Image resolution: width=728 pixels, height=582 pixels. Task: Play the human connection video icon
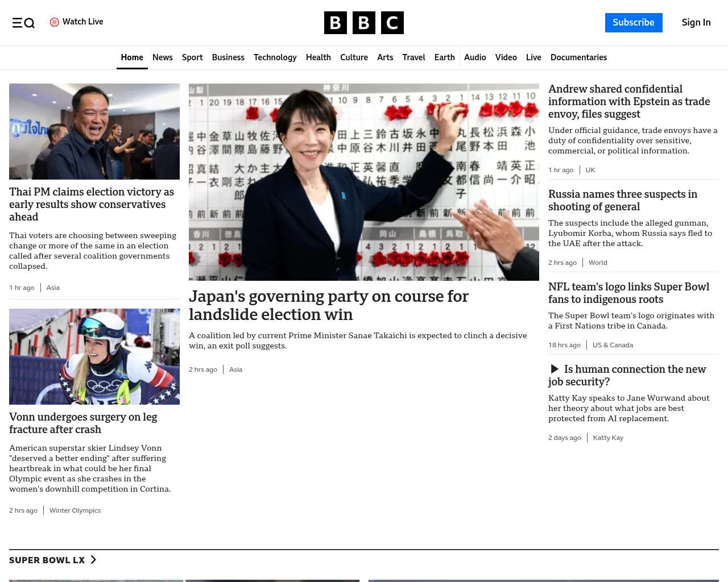(x=555, y=369)
